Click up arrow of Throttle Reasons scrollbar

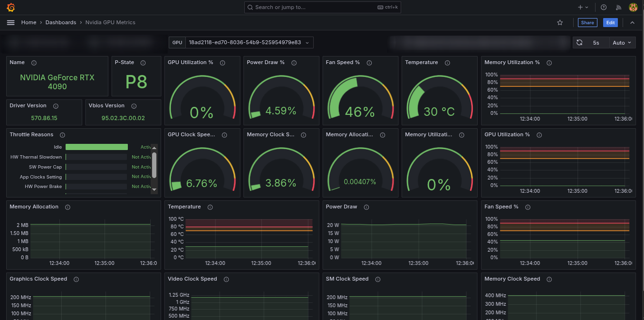154,147
